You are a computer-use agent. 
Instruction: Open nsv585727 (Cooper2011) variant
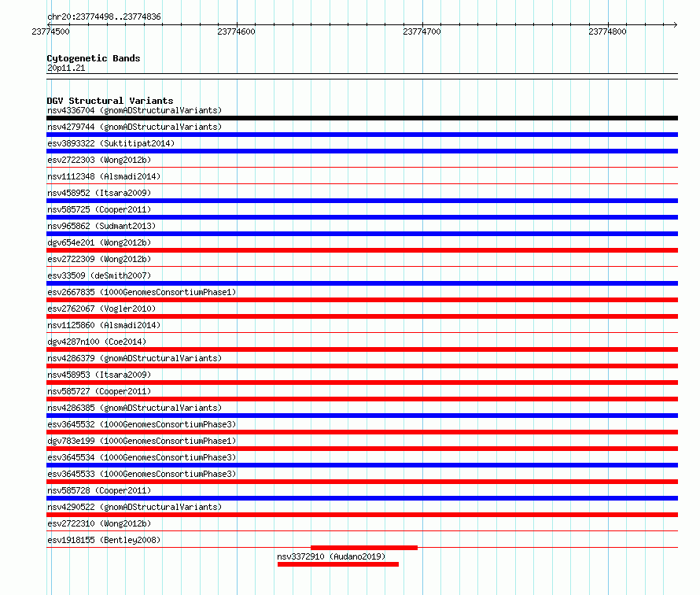(99, 391)
